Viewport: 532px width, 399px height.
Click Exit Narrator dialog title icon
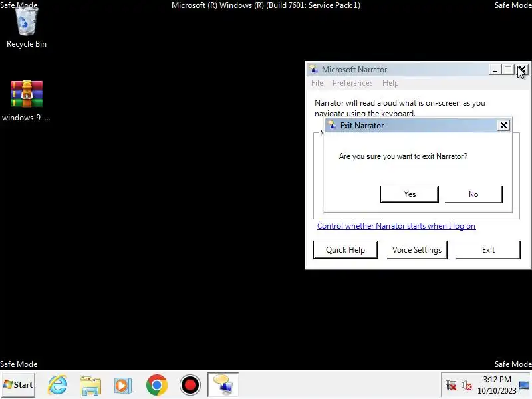pos(333,125)
